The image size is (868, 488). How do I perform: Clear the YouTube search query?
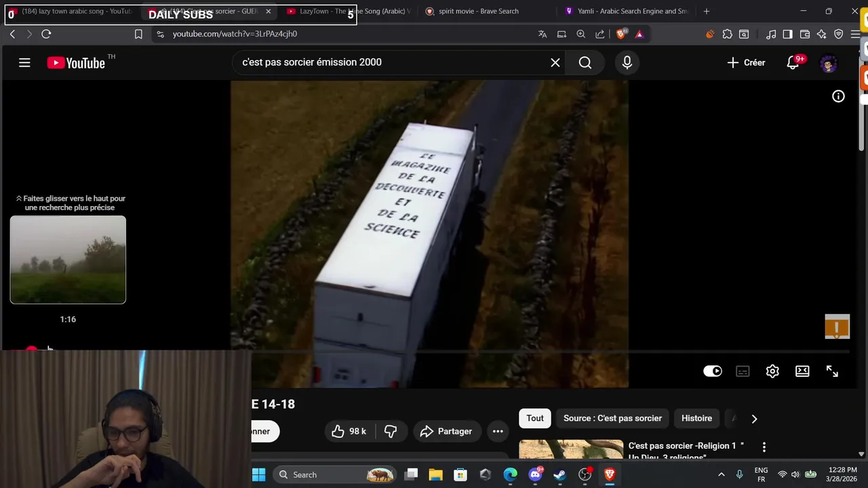pos(555,62)
